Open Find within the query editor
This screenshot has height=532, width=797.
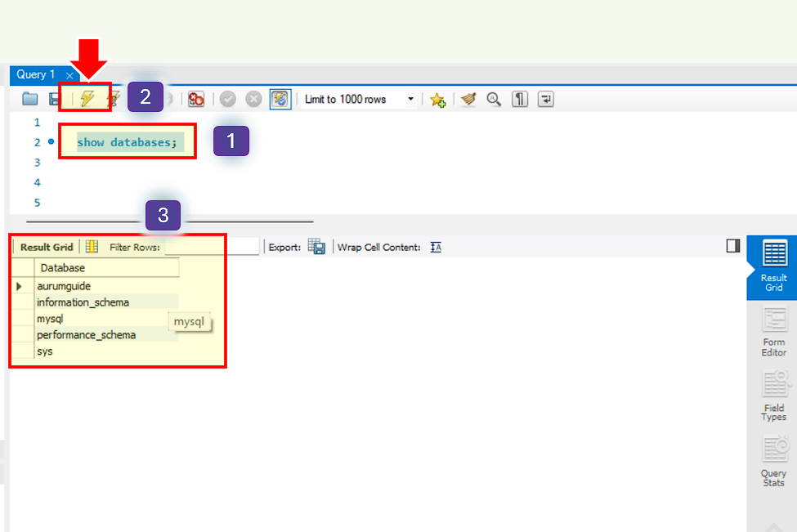[x=494, y=98]
